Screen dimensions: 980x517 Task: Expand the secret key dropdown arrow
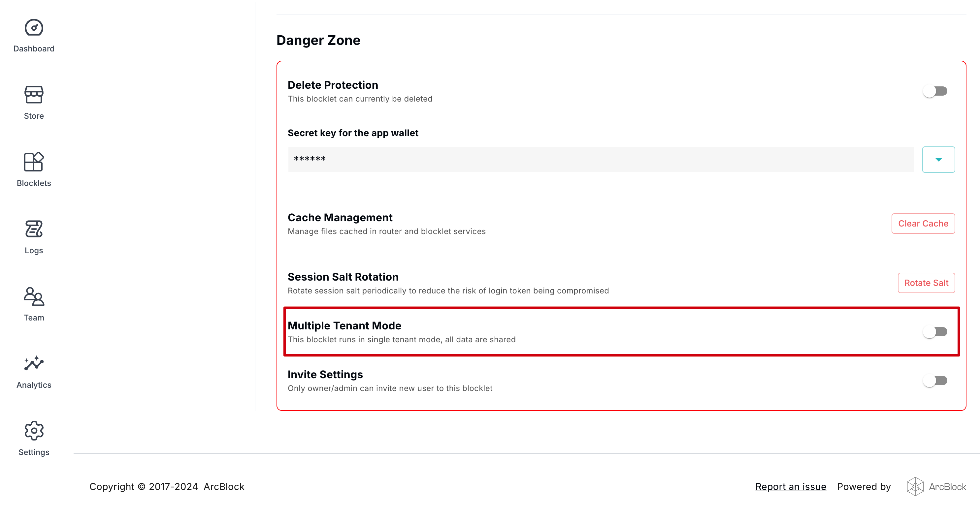pyautogui.click(x=938, y=160)
